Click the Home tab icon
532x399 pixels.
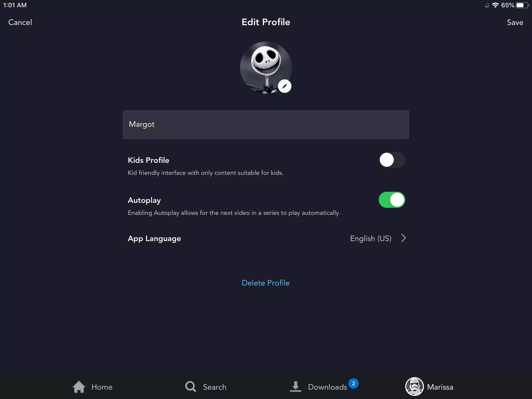click(x=79, y=387)
